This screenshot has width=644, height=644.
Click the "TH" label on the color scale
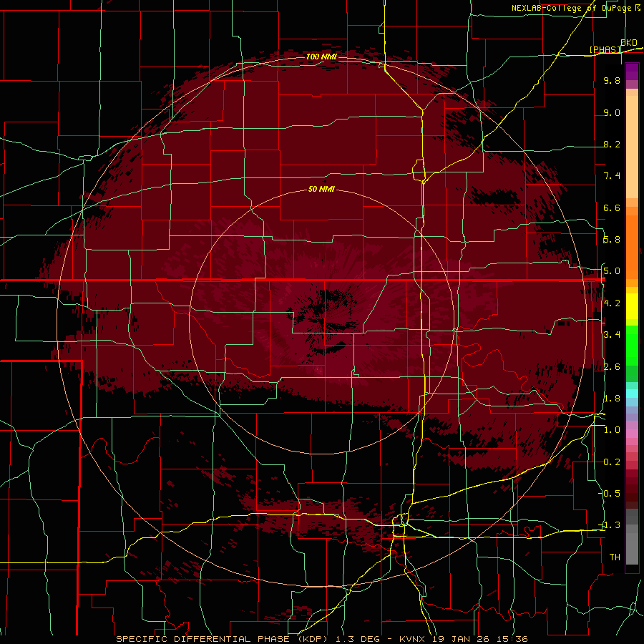tap(615, 557)
